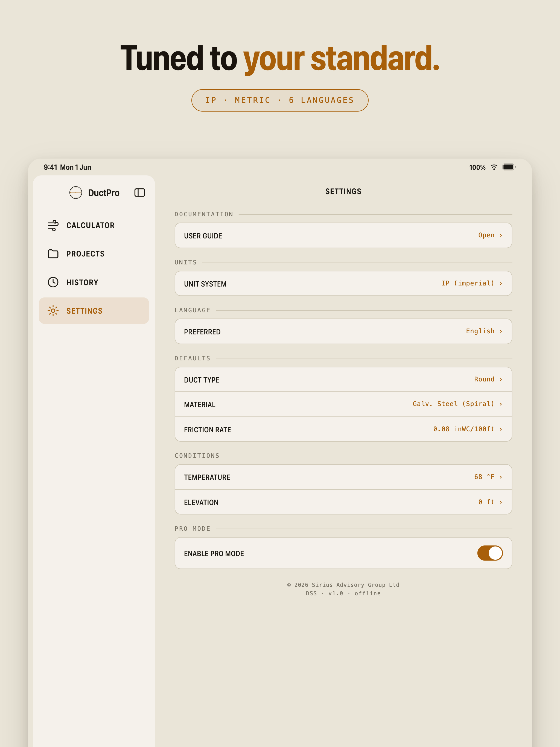This screenshot has height=747, width=560.
Task: Click the '© 2026 Sirius Advisory Group Ltd' text
Action: [x=343, y=585]
